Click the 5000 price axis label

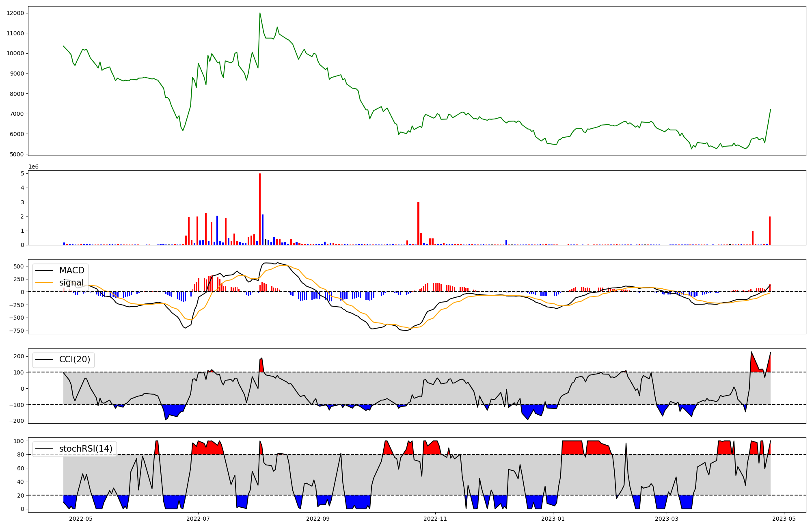click(x=17, y=154)
